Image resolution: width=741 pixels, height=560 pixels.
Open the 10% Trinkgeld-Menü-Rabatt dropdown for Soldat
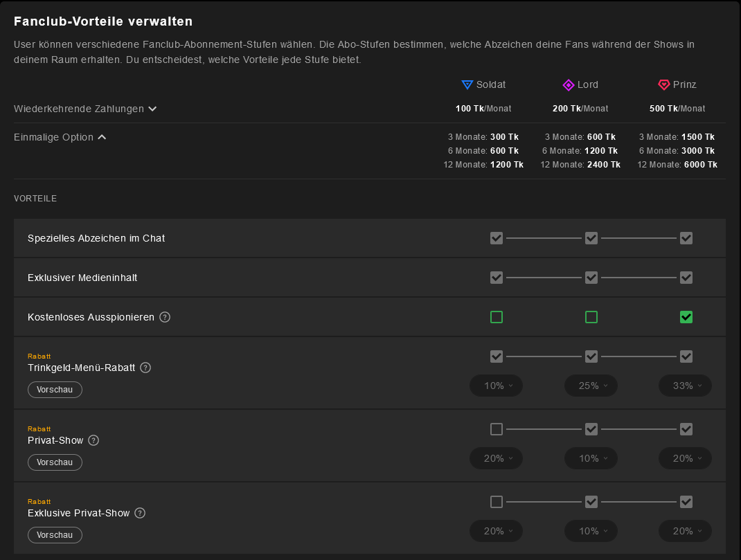pos(496,386)
